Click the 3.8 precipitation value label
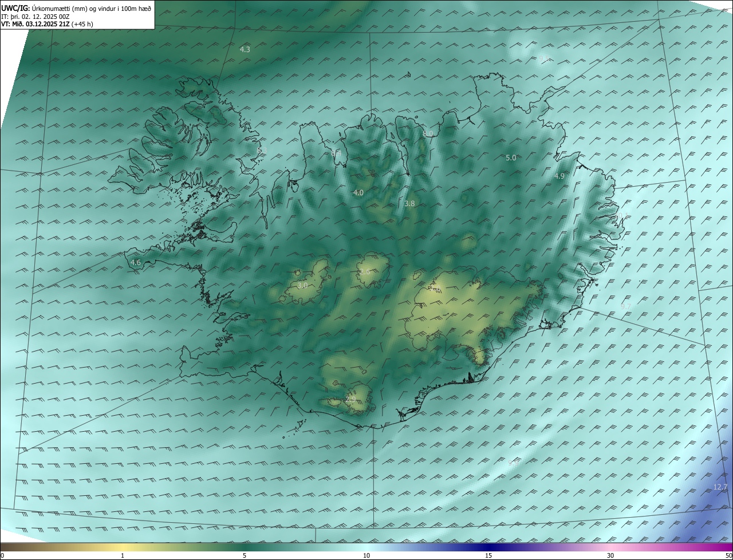The height and width of the screenshot is (560, 733). [409, 204]
